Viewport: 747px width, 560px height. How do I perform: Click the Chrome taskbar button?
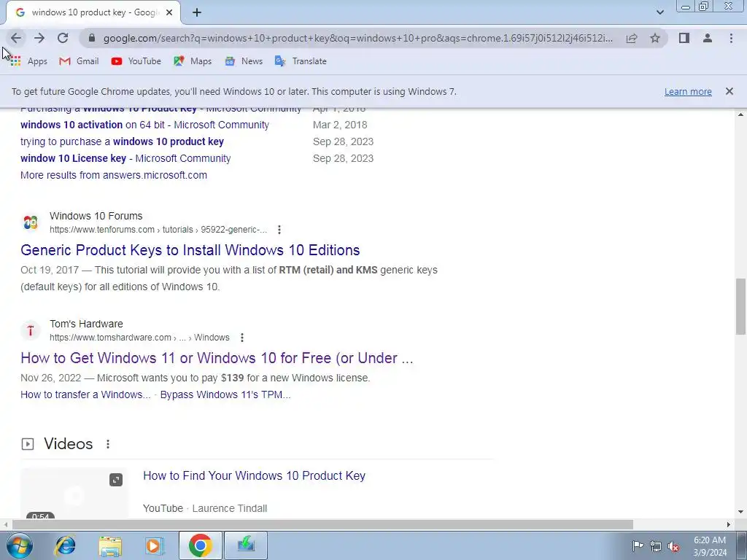coord(200,545)
